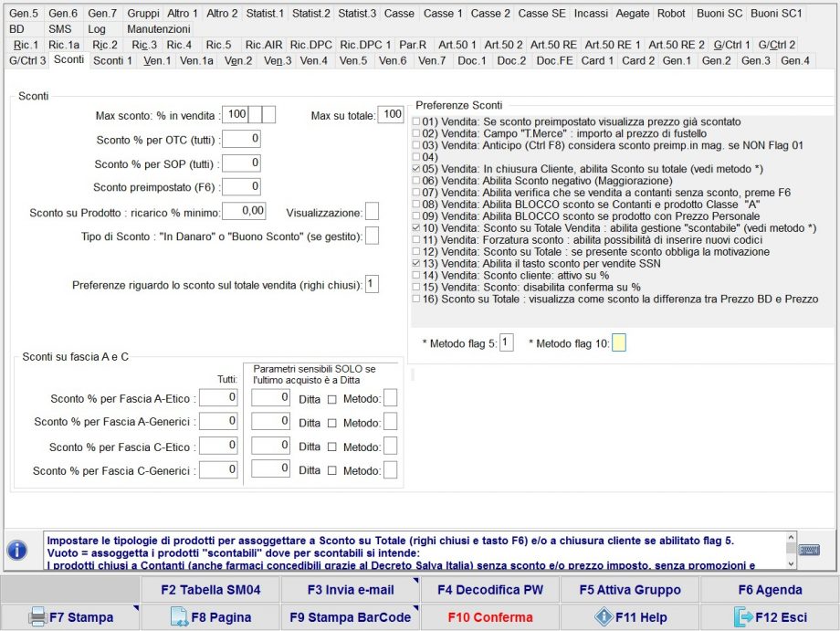
Task: Switch to the Sconti 1 tab
Action: click(x=111, y=60)
